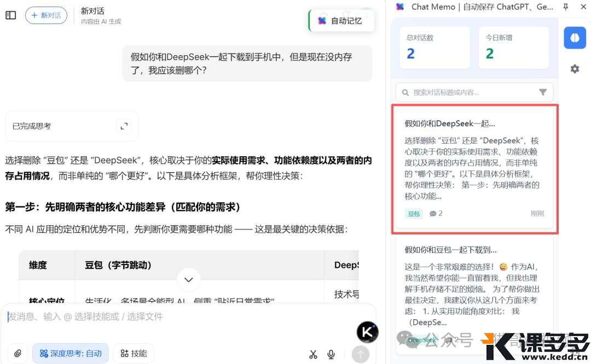Open the 技能 skills menu

click(x=134, y=354)
